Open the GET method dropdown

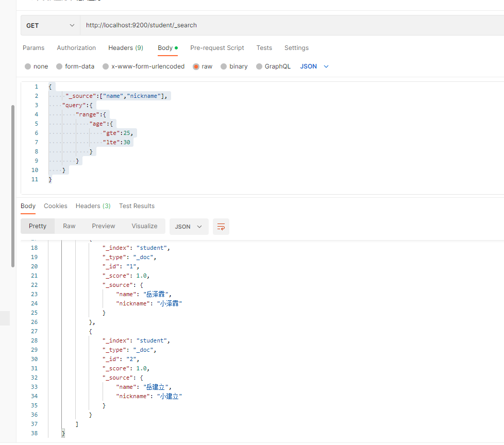click(51, 25)
